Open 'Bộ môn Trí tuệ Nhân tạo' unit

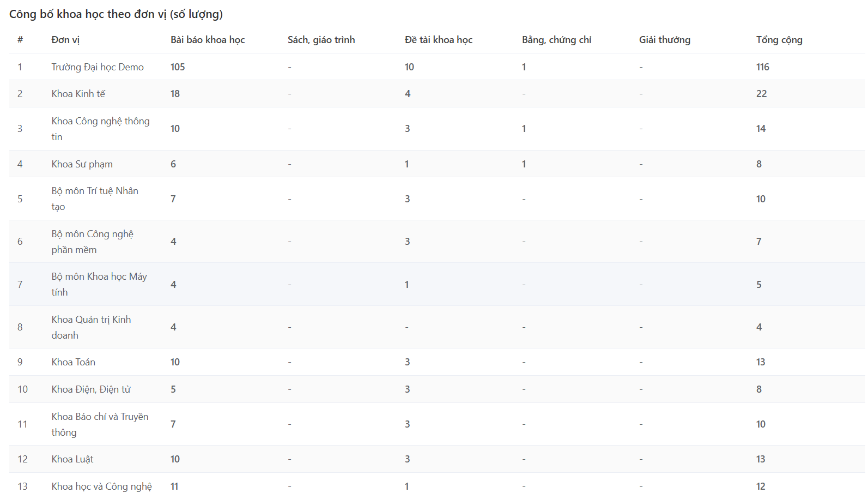point(95,199)
